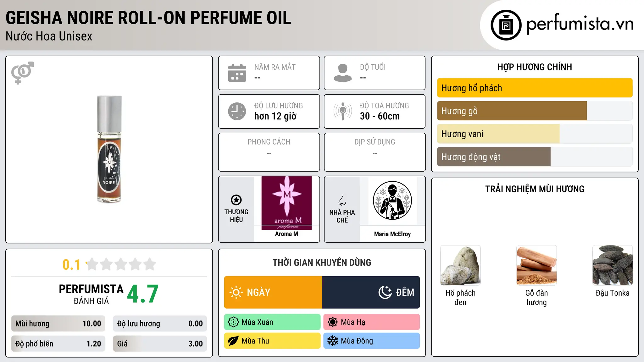Viewport: 644px width, 362px height.
Task: Click the moon icon in the Đêm bar
Action: (x=385, y=292)
